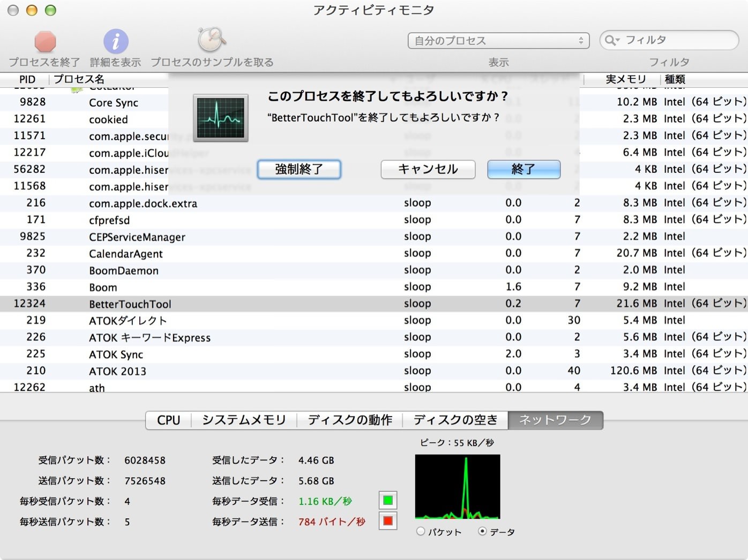Screen dimensions: 748x560
Task: Click the search magnifier in the フィルタ field
Action: tap(611, 40)
